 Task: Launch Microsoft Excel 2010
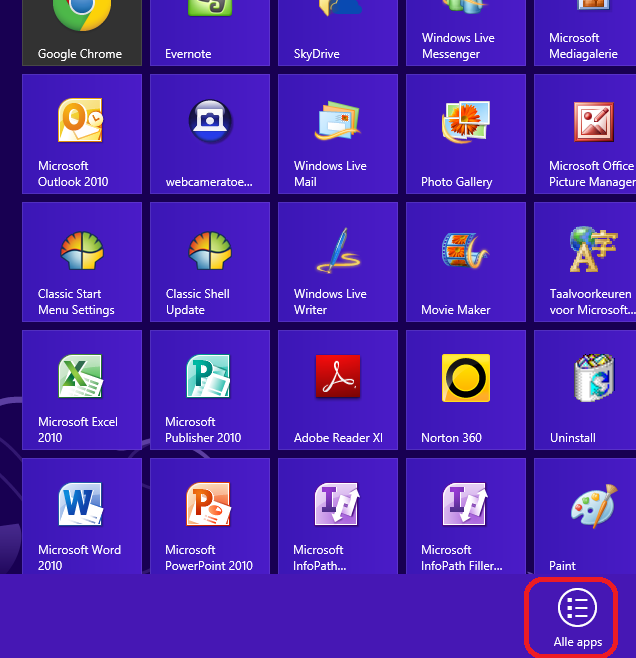tap(82, 390)
